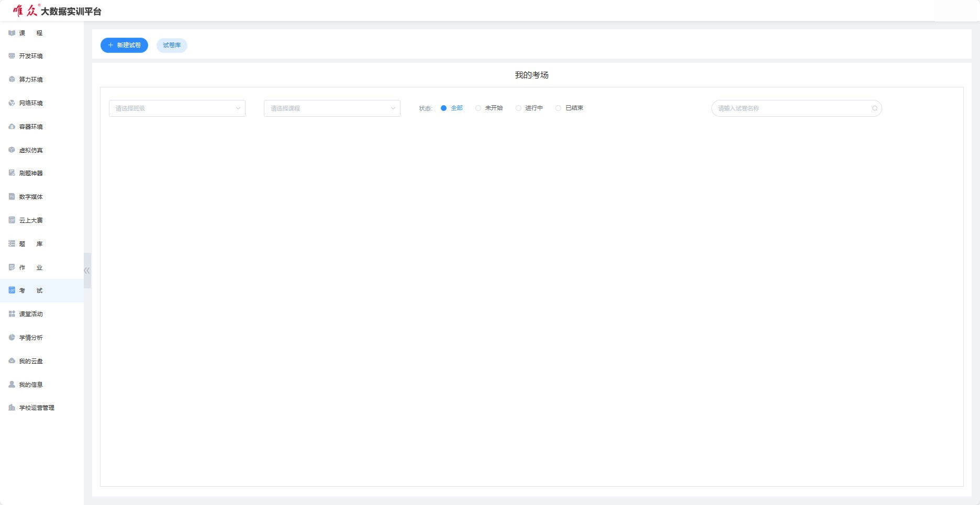Image resolution: width=980 pixels, height=505 pixels.
Task: Click the 算力环境 cube icon
Action: coord(12,80)
